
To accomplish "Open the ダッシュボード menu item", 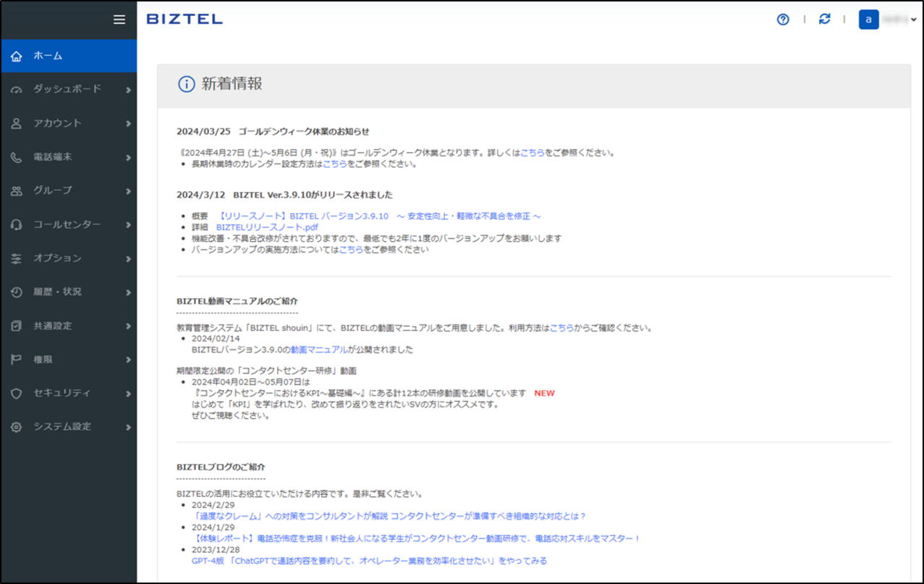I will 69,90.
